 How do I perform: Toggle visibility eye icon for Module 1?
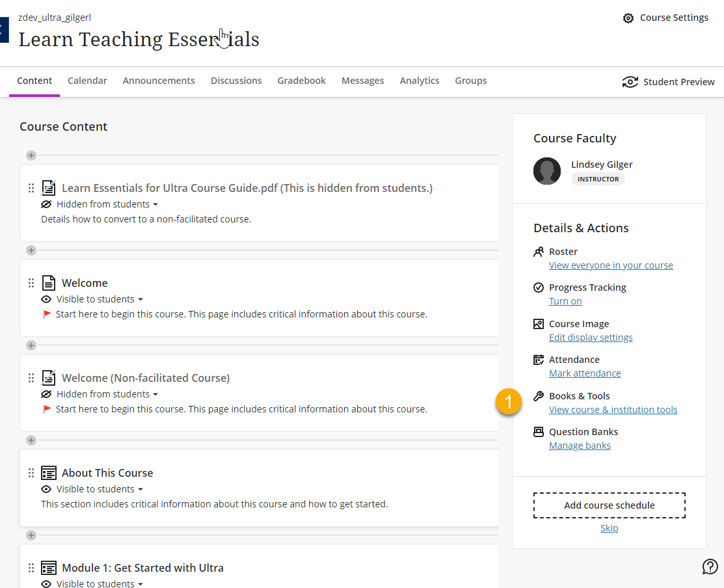(x=46, y=584)
